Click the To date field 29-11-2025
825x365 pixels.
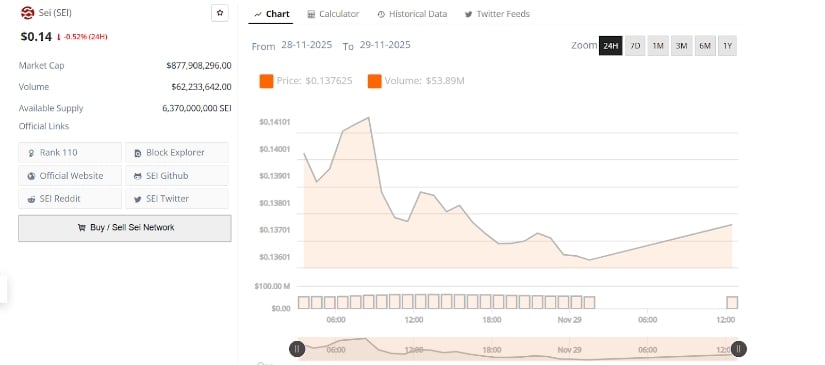coord(385,45)
